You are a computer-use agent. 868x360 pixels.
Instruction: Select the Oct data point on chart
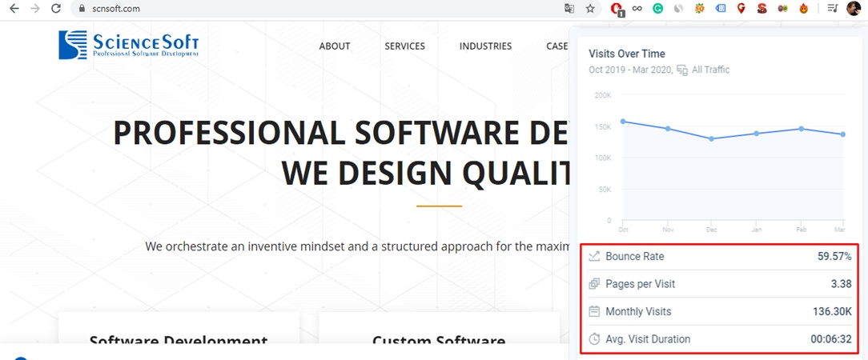click(623, 121)
